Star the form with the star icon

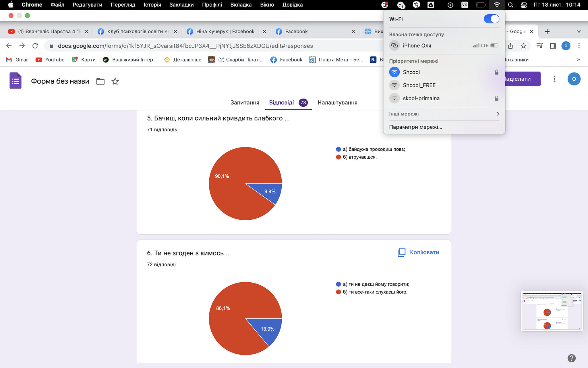(115, 81)
